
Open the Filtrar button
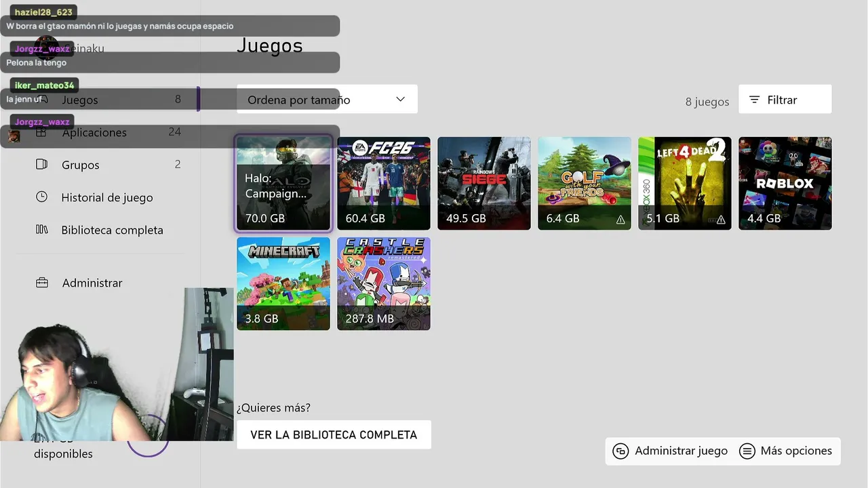click(785, 100)
